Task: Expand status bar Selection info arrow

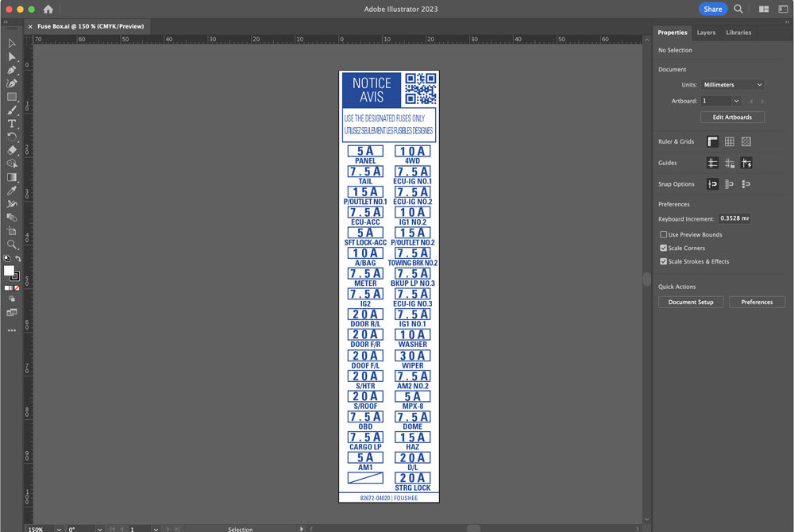Action: [301, 529]
